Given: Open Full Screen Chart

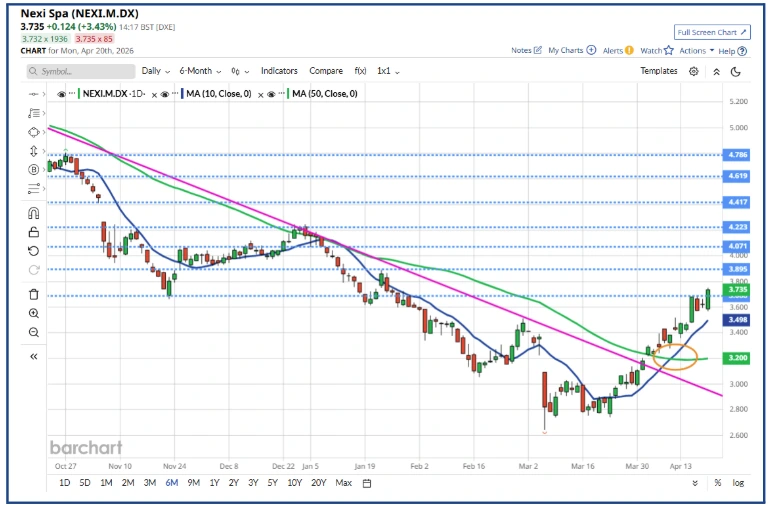Looking at the screenshot, I should tap(712, 32).
